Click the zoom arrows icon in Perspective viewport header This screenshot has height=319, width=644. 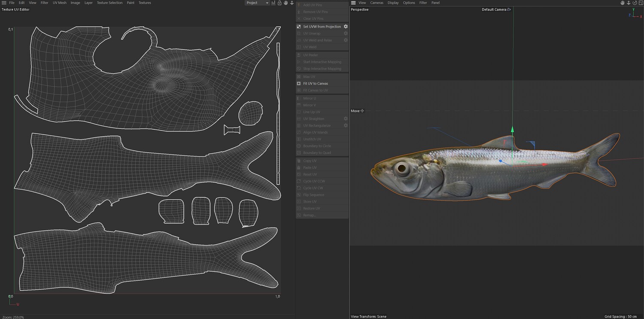(x=629, y=3)
